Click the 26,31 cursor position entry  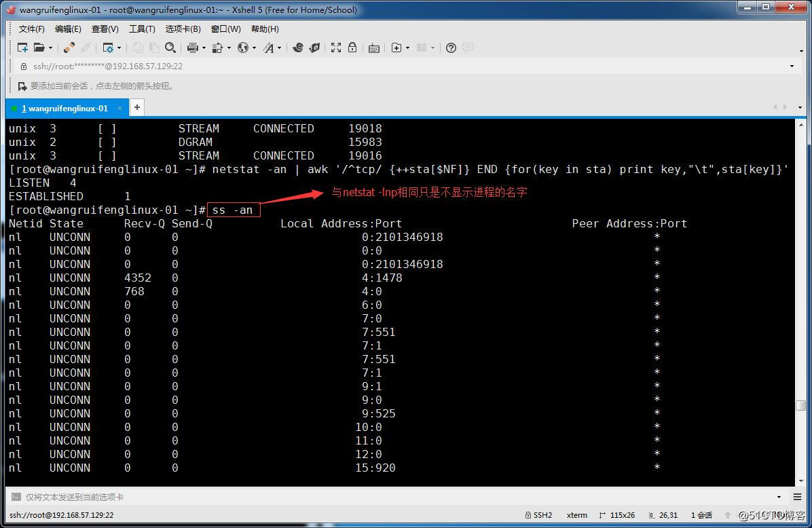coord(663,515)
